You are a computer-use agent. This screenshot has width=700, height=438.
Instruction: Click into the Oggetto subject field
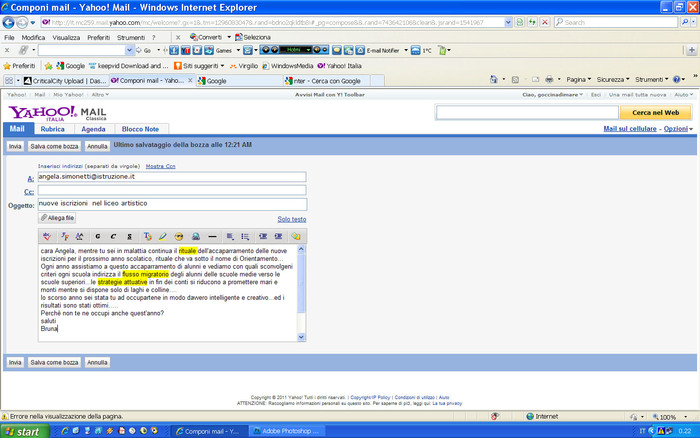click(x=172, y=204)
